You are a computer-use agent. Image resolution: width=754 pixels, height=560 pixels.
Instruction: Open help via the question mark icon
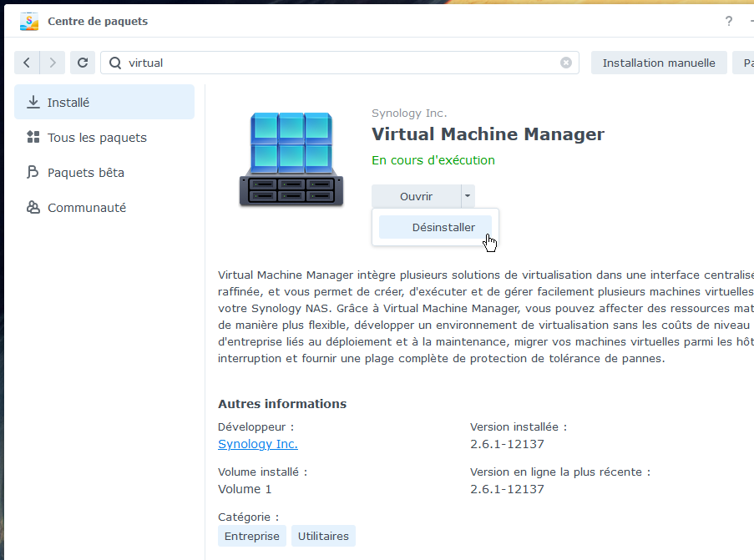click(x=729, y=21)
